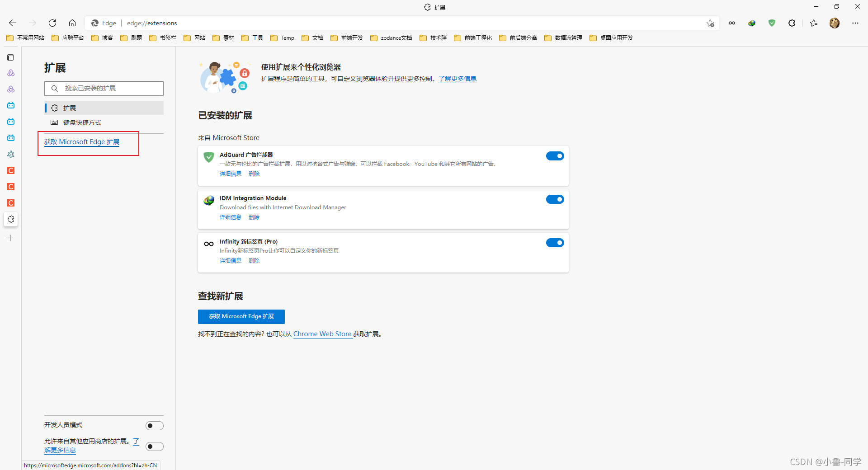Open the 桌面应用开发 bookmark folder
Screen dimensions: 868x470
click(611, 38)
